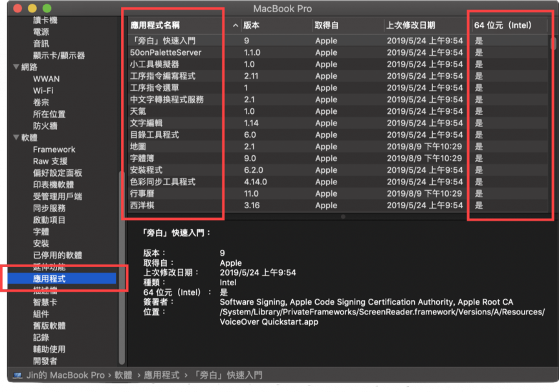Select 開發者 at the sidebar bottom
Image resolution: width=559 pixels, height=392 pixels.
[x=45, y=361]
